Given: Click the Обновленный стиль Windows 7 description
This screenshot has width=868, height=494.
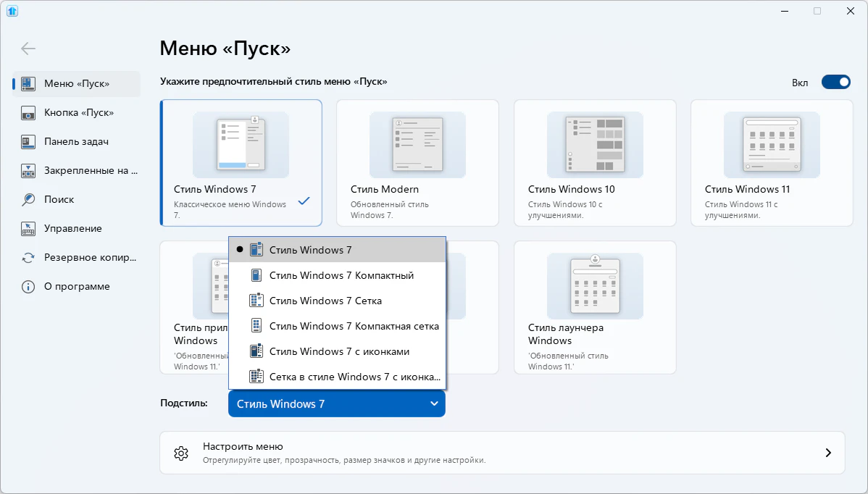Looking at the screenshot, I should (x=390, y=209).
